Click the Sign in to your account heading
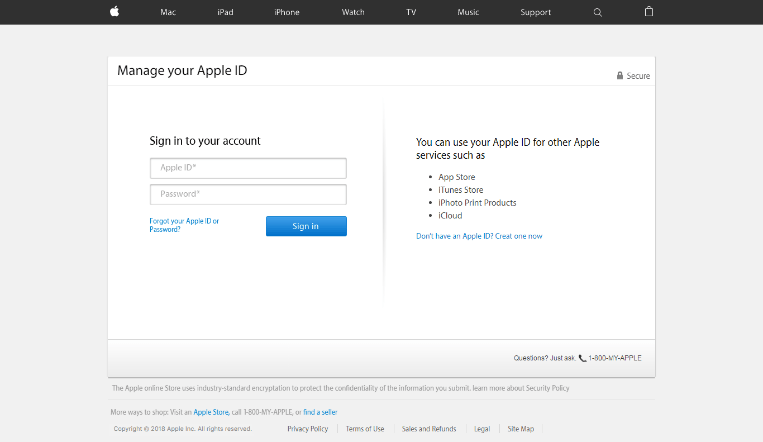Viewport: 763px width, 442px height. (x=205, y=141)
